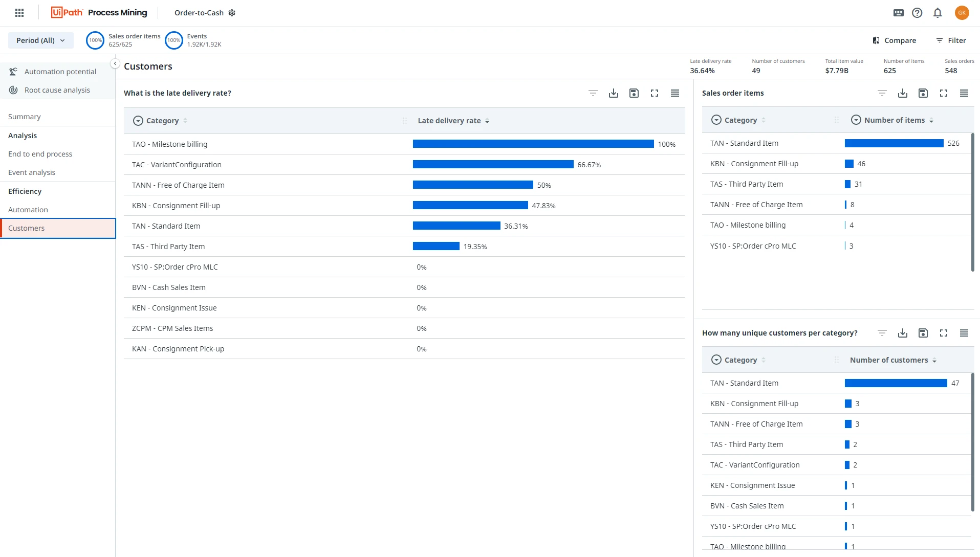Filter the Sales order items chart
The image size is (980, 557).
[x=882, y=93]
